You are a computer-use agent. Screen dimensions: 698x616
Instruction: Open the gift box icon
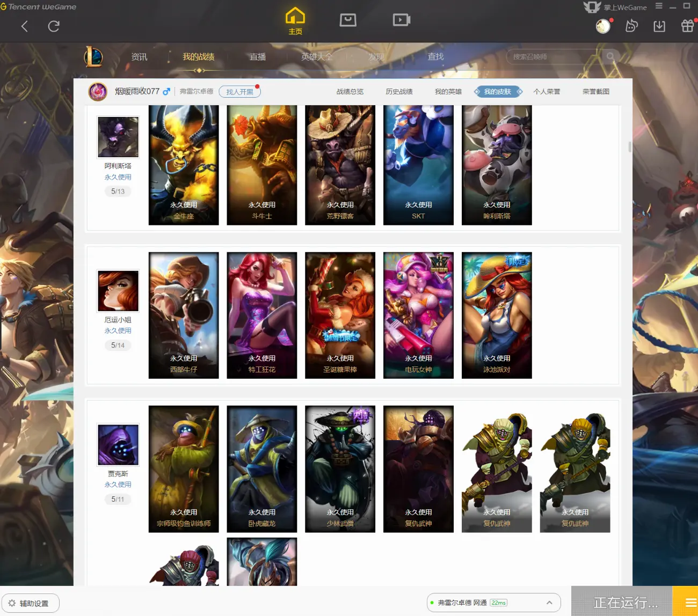(x=688, y=26)
